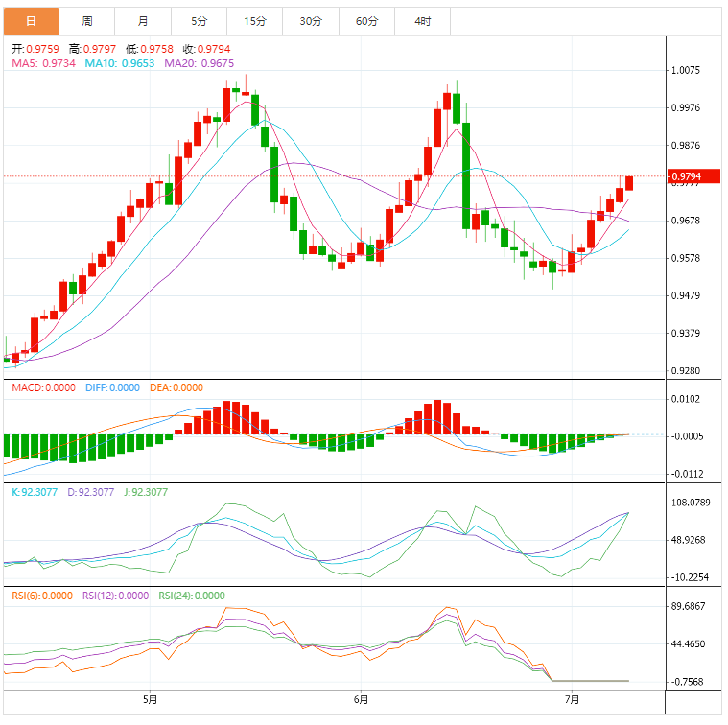Click the 0.9280 price axis label
Viewport: 728px width, 725px height.
pos(685,371)
